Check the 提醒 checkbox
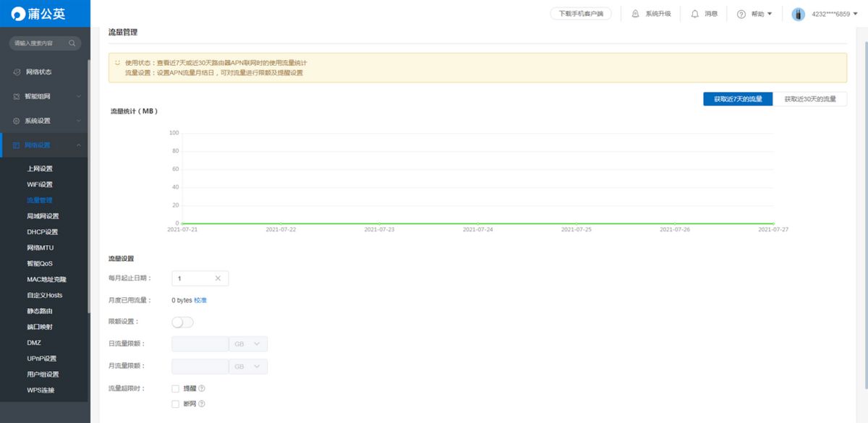This screenshot has width=868, height=423. (175, 389)
